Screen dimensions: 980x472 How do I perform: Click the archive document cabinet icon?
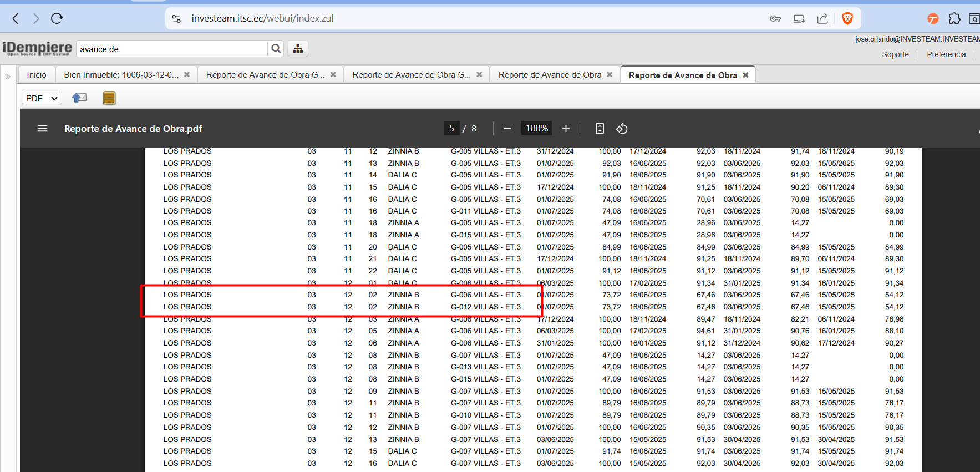coord(109,98)
